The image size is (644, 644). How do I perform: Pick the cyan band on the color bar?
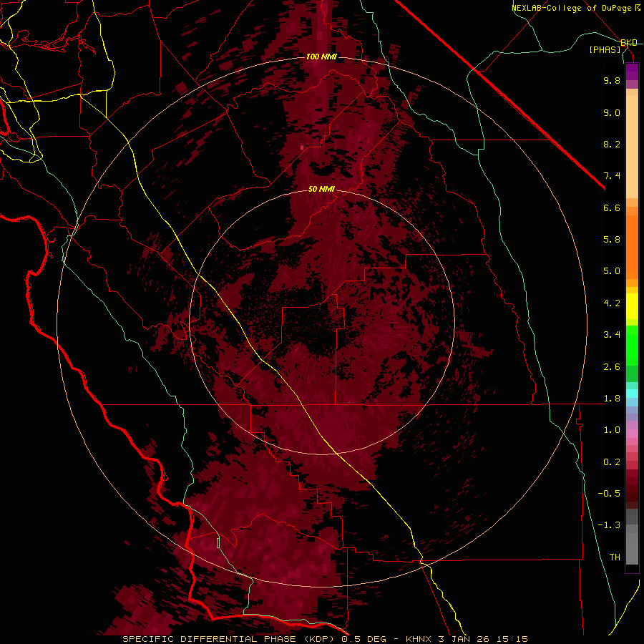632,394
